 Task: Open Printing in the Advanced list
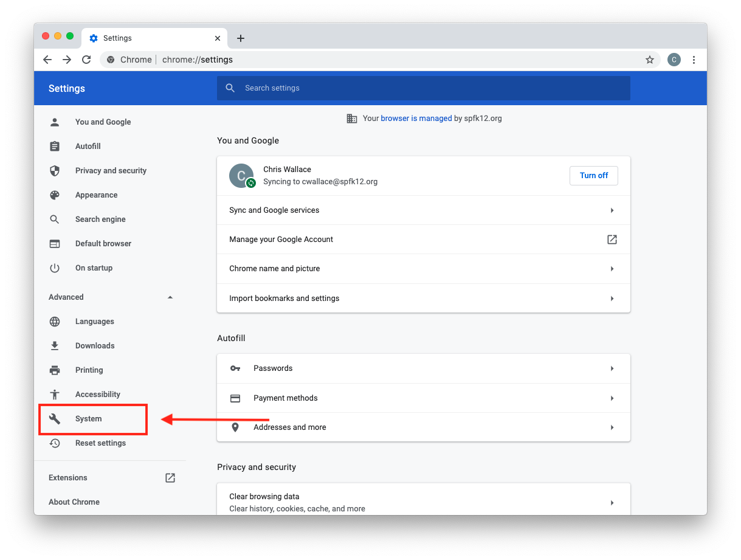coord(89,370)
